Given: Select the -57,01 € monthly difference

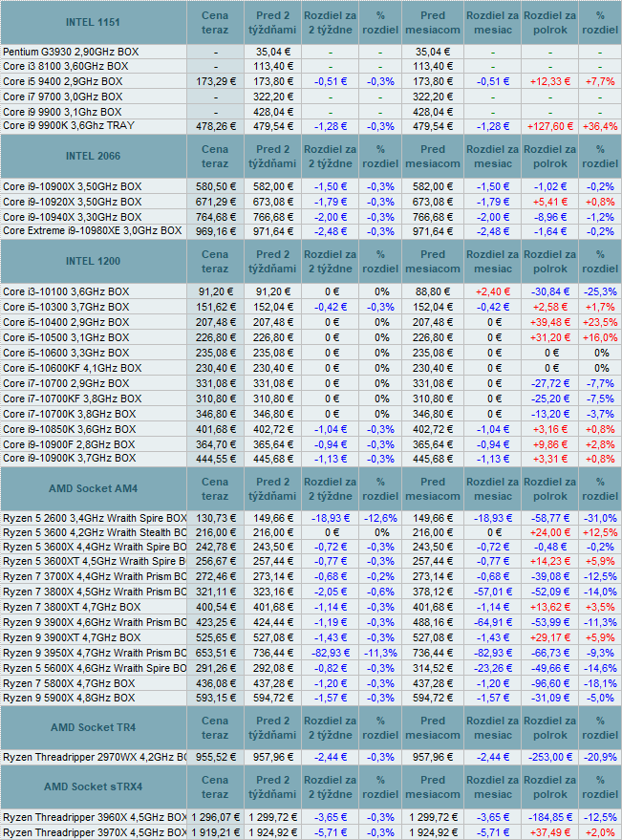Looking at the screenshot, I should click(493, 592).
